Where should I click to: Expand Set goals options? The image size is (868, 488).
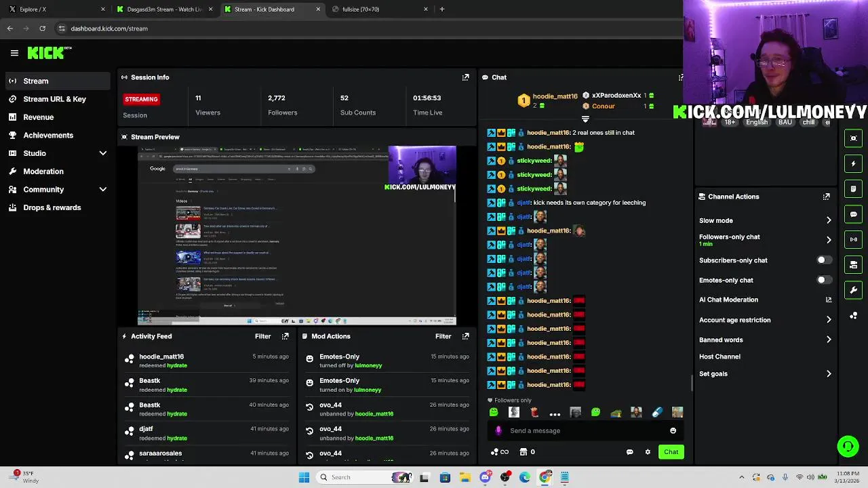829,373
